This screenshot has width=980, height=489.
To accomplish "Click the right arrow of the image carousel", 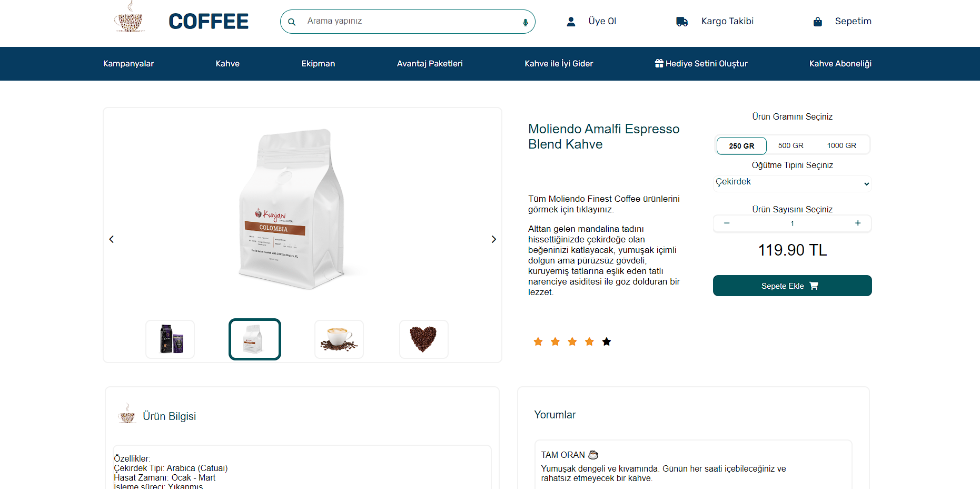I will click(493, 239).
